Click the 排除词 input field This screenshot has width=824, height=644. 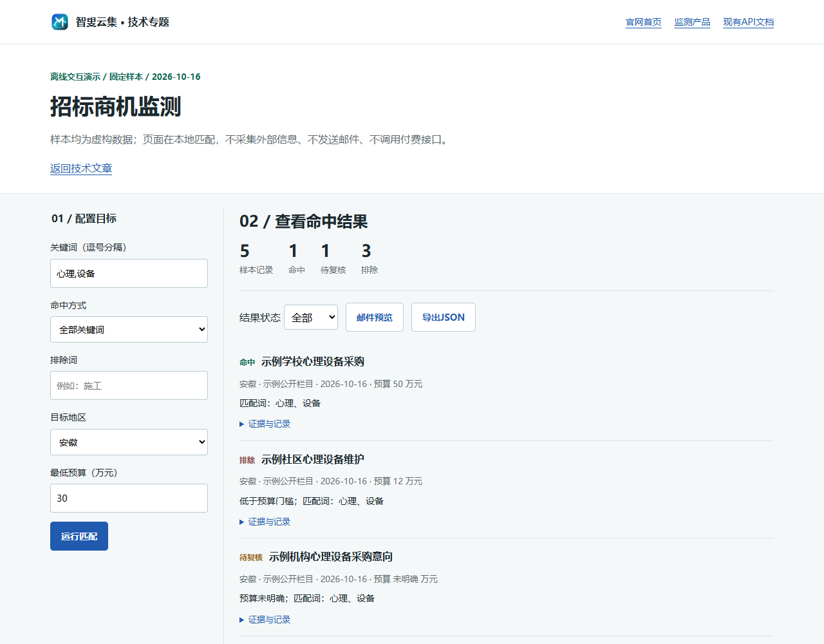click(129, 385)
